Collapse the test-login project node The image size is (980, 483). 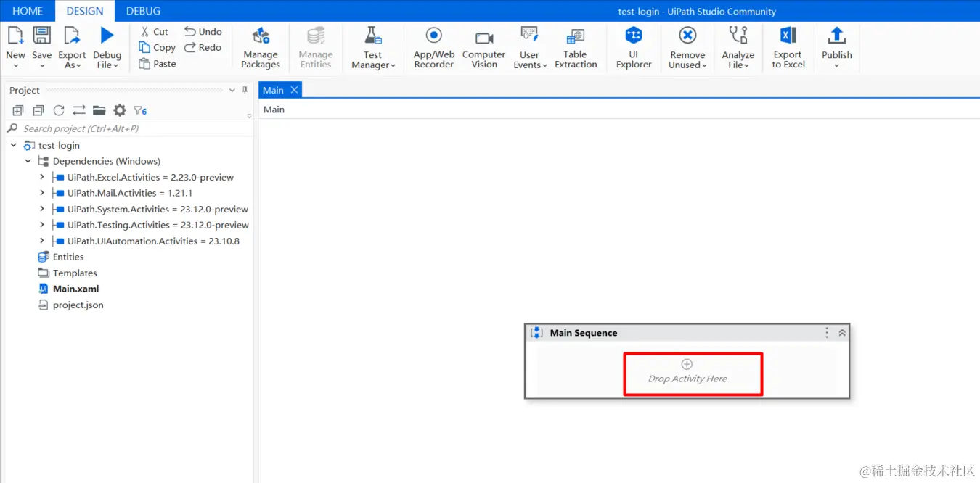point(14,145)
